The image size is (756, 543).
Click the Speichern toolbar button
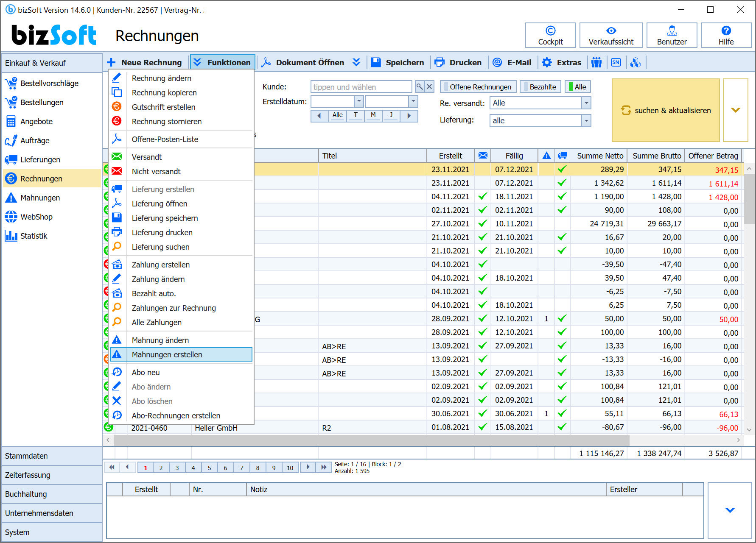398,62
